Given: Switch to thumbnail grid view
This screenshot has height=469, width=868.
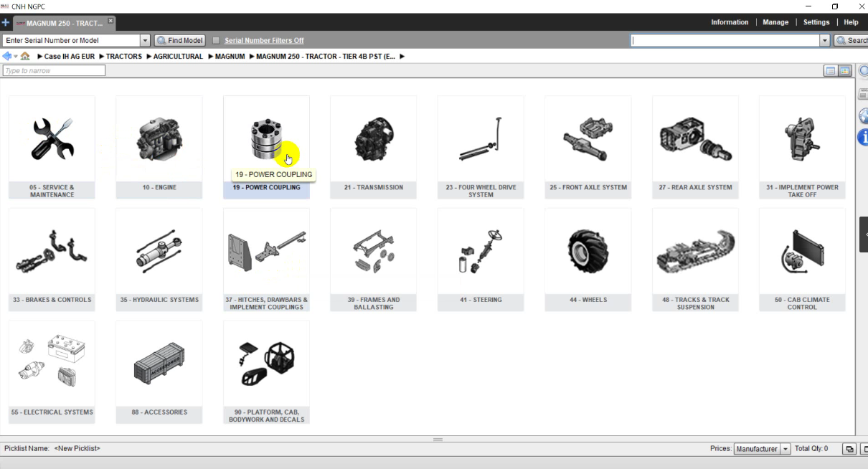Looking at the screenshot, I should 844,71.
